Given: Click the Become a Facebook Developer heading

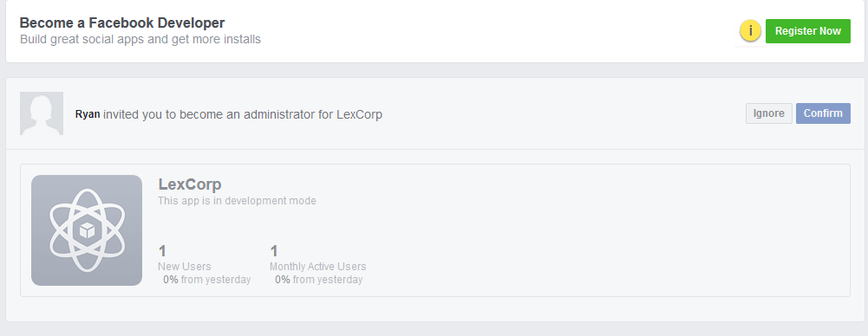Looking at the screenshot, I should 122,23.
